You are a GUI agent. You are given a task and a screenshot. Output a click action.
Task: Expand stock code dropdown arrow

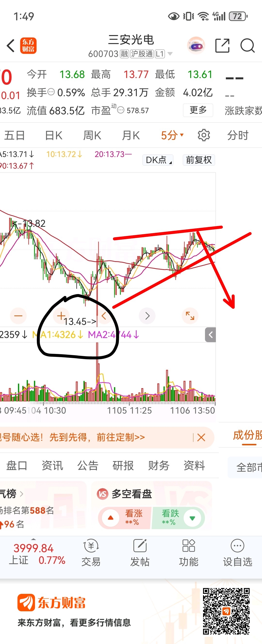(170, 54)
